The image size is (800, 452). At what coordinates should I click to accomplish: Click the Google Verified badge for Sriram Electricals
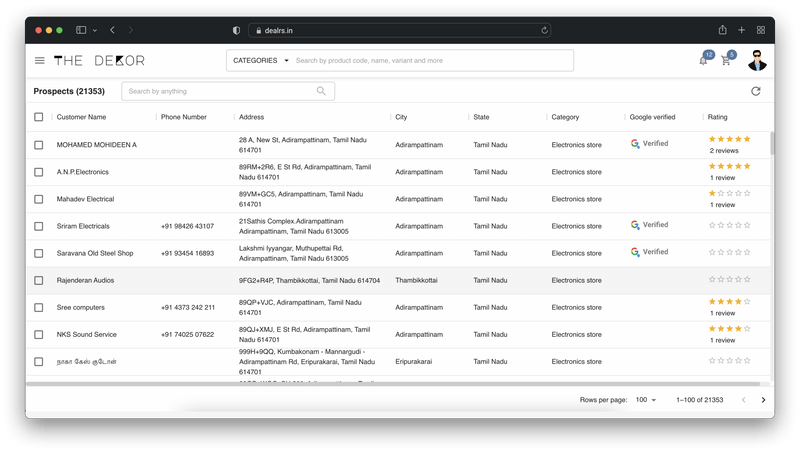(x=649, y=225)
